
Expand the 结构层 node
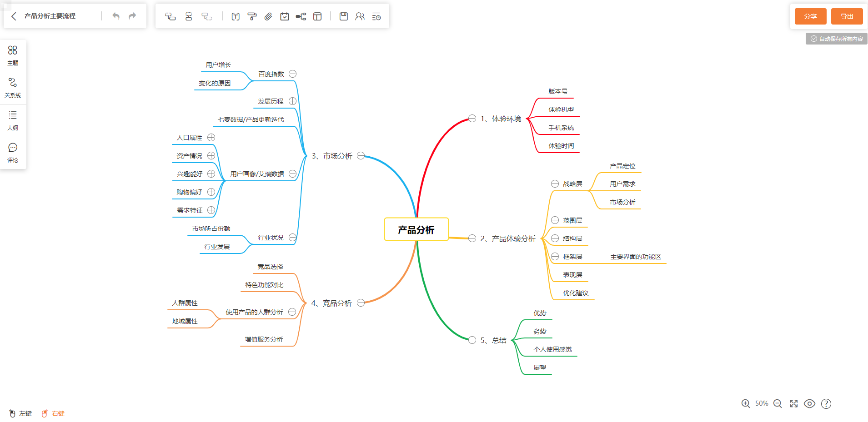coord(555,238)
